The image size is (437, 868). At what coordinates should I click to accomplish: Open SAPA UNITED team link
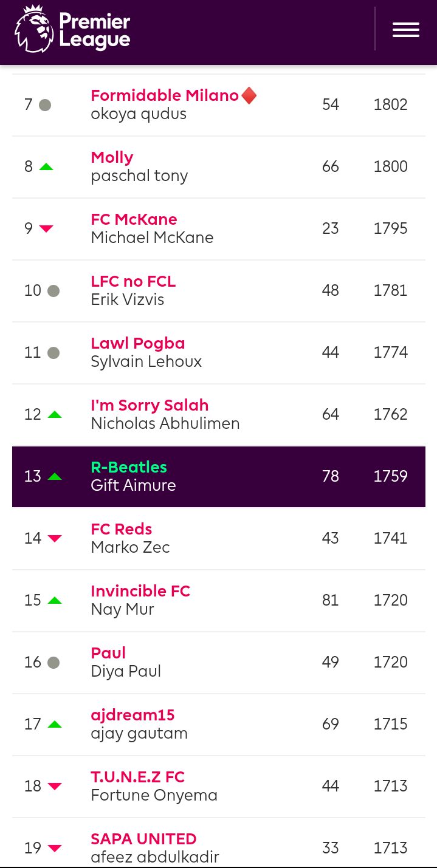tap(143, 839)
